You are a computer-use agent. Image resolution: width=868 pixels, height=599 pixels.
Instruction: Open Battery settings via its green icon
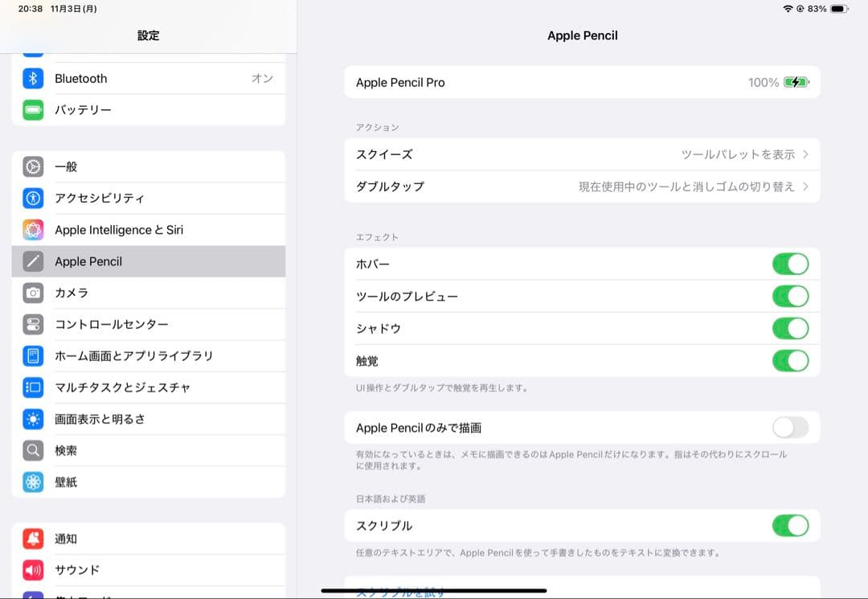pyautogui.click(x=33, y=110)
